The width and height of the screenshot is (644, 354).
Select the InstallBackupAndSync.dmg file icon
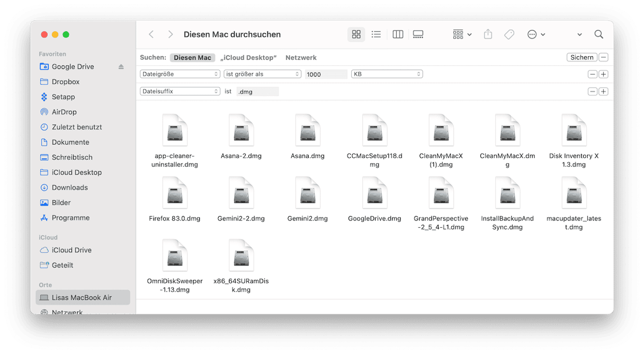pos(508,193)
